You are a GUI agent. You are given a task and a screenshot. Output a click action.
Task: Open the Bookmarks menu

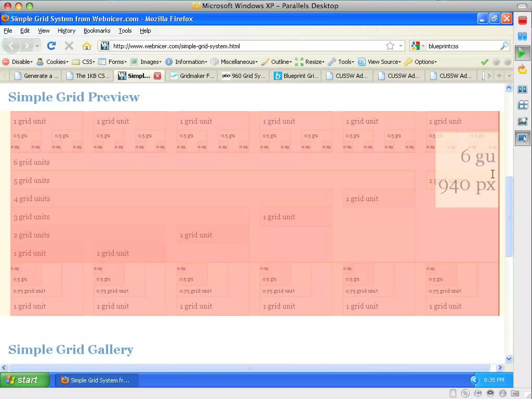[x=97, y=31]
